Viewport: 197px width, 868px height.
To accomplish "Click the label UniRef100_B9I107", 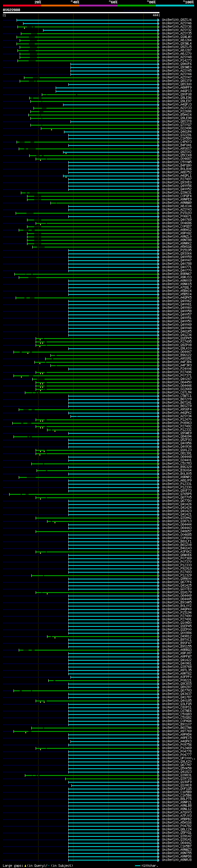I will click(x=176, y=724).
